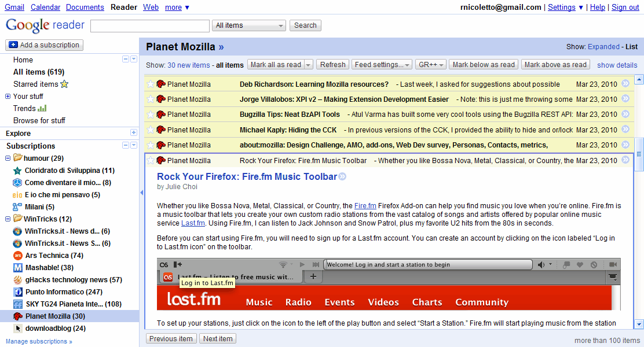Click the Ars Technica feed icon

click(x=17, y=256)
